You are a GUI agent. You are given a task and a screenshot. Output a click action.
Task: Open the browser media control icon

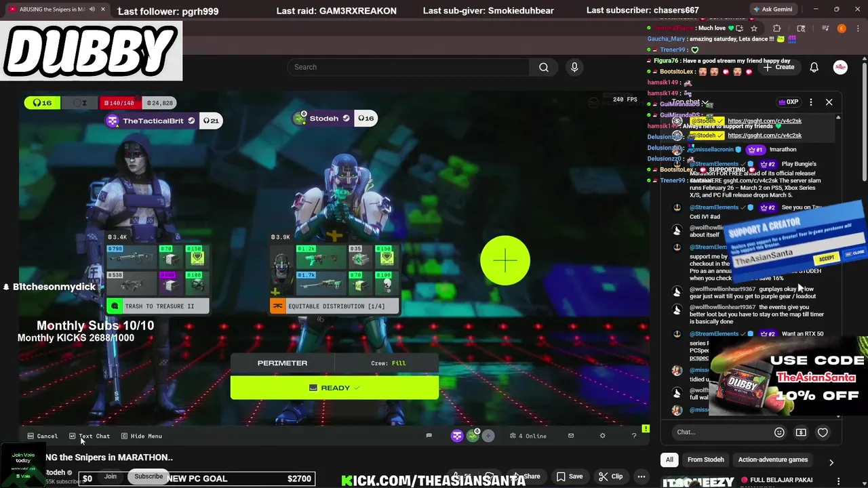click(825, 28)
